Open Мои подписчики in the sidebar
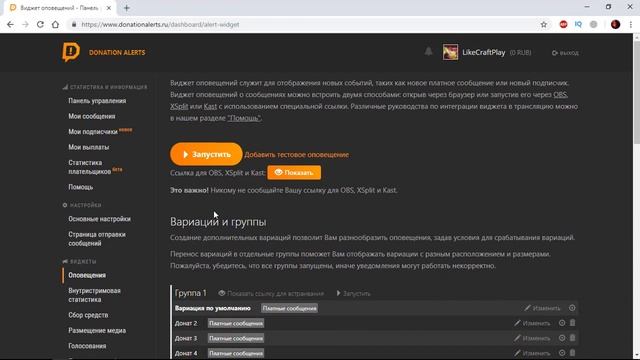The width and height of the screenshot is (640, 360). click(x=93, y=132)
